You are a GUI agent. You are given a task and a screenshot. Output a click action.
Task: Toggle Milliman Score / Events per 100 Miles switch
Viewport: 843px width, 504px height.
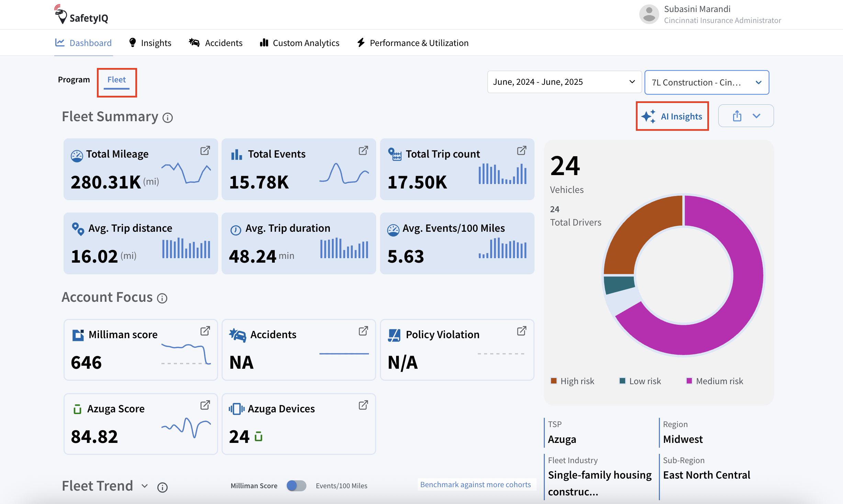point(296,485)
